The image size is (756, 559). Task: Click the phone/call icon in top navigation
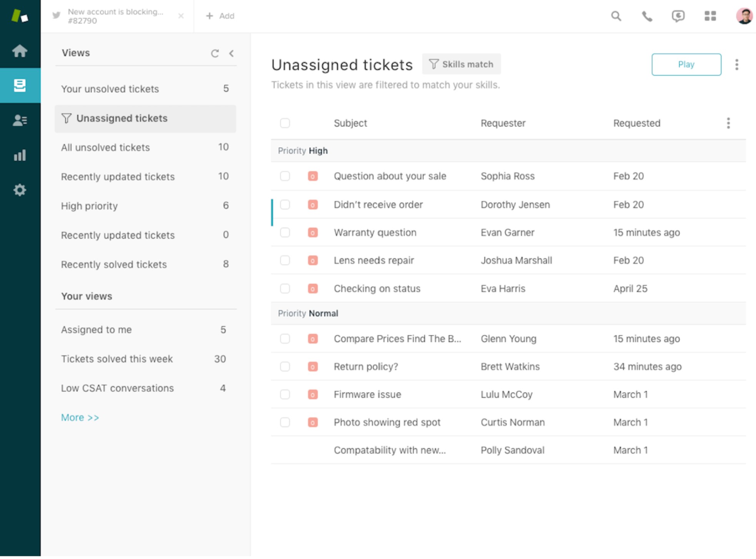click(x=647, y=16)
